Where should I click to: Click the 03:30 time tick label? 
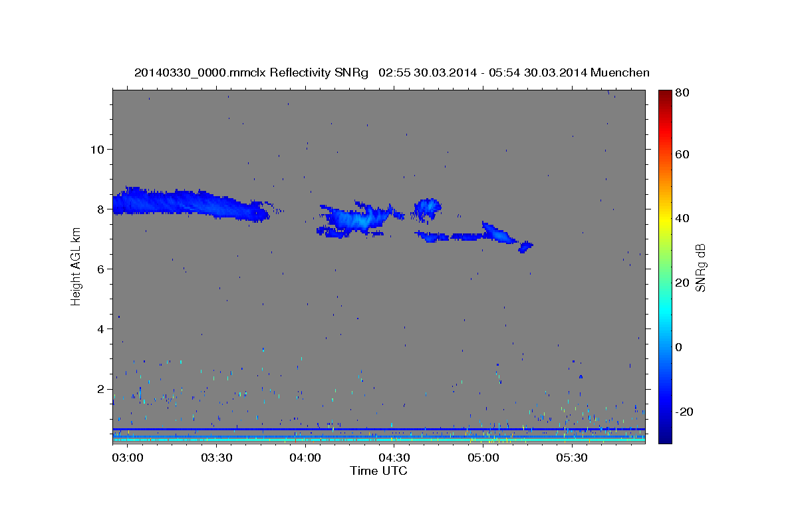coord(216,458)
